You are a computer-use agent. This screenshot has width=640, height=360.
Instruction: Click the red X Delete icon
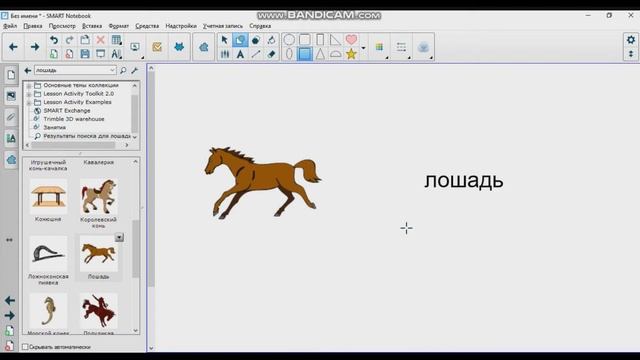[100, 40]
